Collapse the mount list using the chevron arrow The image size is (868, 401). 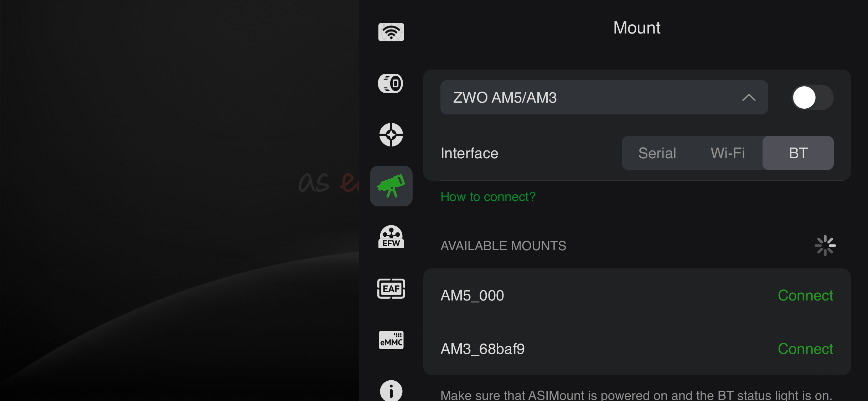[x=749, y=97]
